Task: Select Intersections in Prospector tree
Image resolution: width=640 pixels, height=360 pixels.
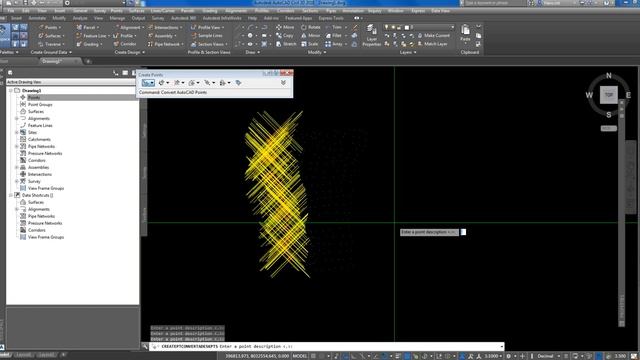Action: pyautogui.click(x=40, y=174)
